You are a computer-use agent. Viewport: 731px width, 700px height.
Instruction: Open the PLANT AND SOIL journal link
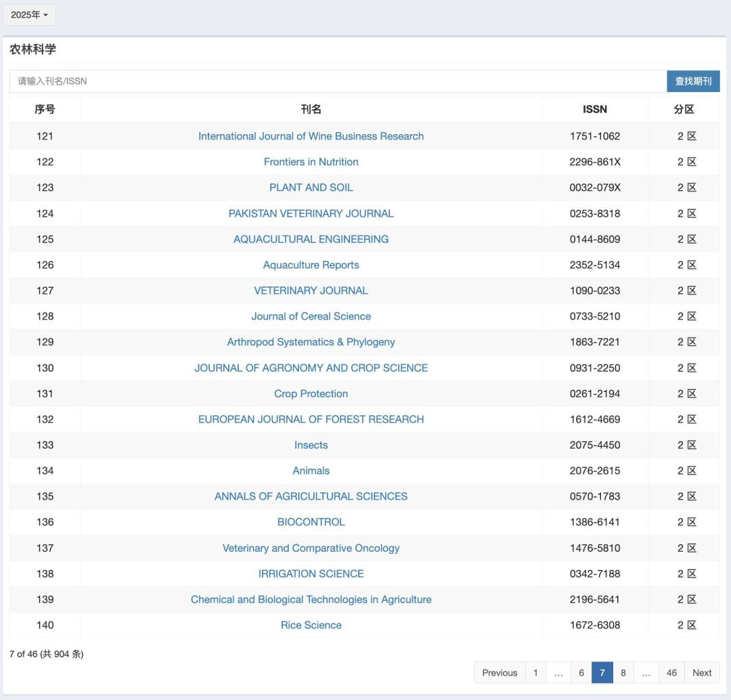click(x=311, y=188)
